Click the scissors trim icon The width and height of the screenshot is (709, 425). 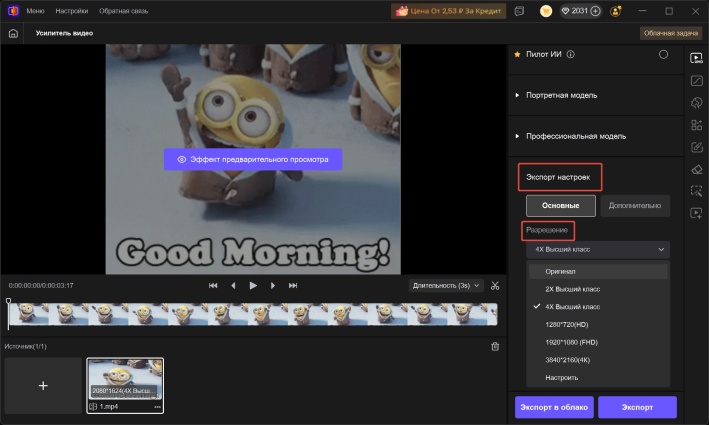click(495, 286)
